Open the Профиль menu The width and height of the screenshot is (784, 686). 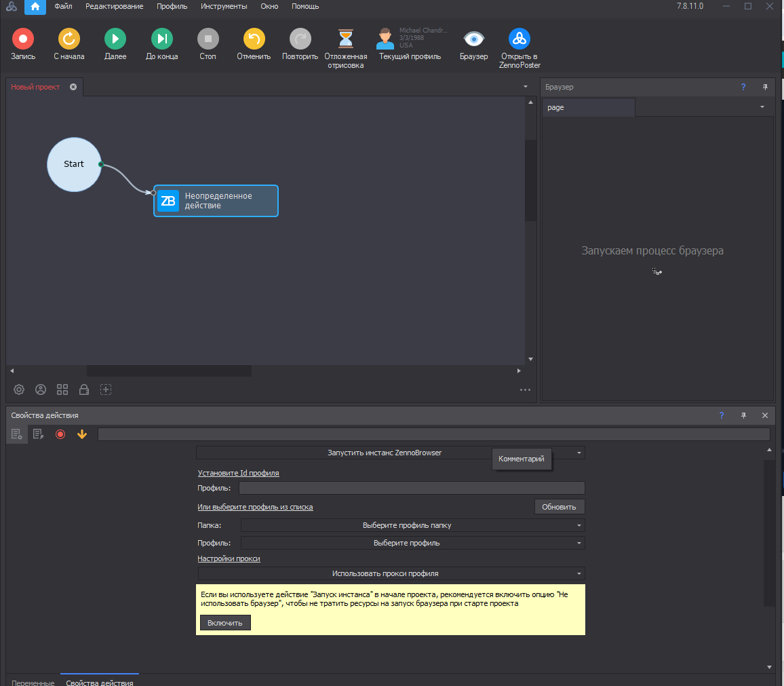tap(172, 7)
